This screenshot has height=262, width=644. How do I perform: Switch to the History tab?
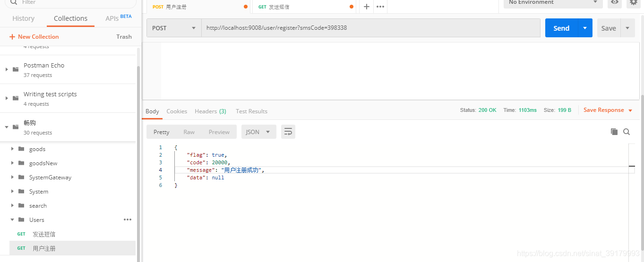click(23, 18)
